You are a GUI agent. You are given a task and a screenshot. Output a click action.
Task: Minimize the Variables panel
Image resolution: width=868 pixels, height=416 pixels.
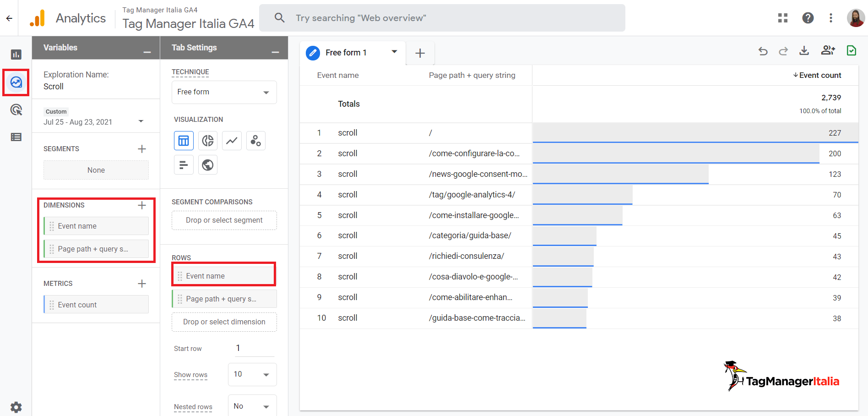147,52
